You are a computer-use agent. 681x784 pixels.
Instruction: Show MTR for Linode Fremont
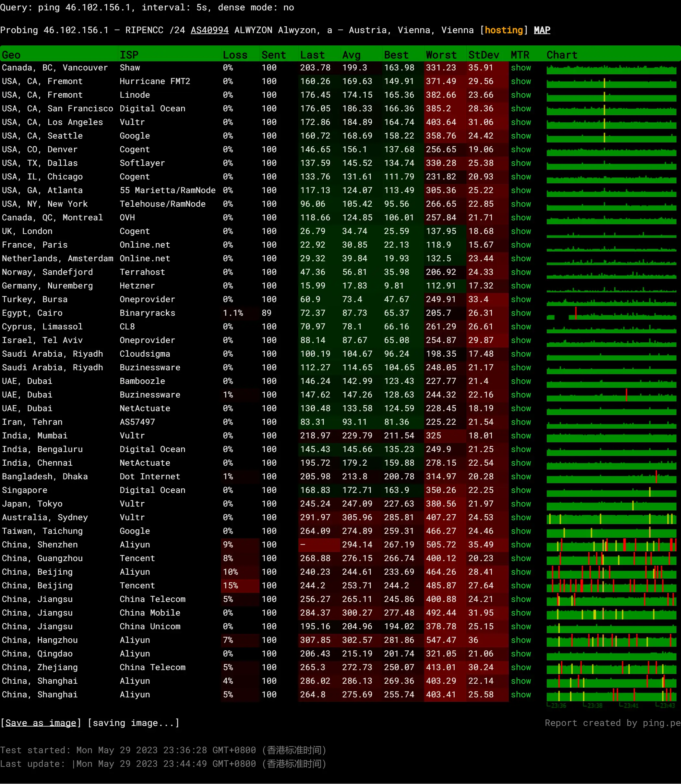[520, 95]
